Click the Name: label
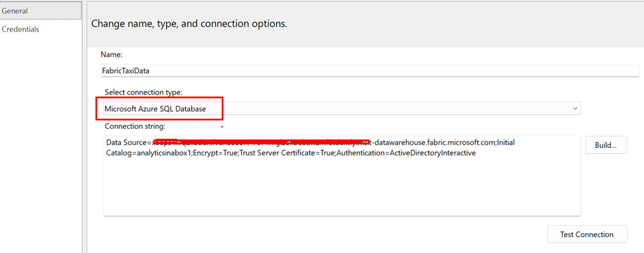 pyautogui.click(x=112, y=55)
